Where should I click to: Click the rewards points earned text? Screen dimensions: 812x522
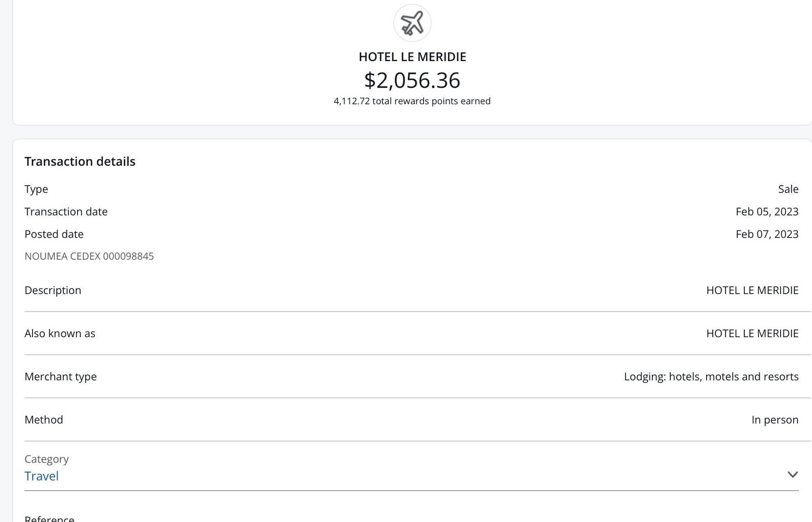(412, 101)
